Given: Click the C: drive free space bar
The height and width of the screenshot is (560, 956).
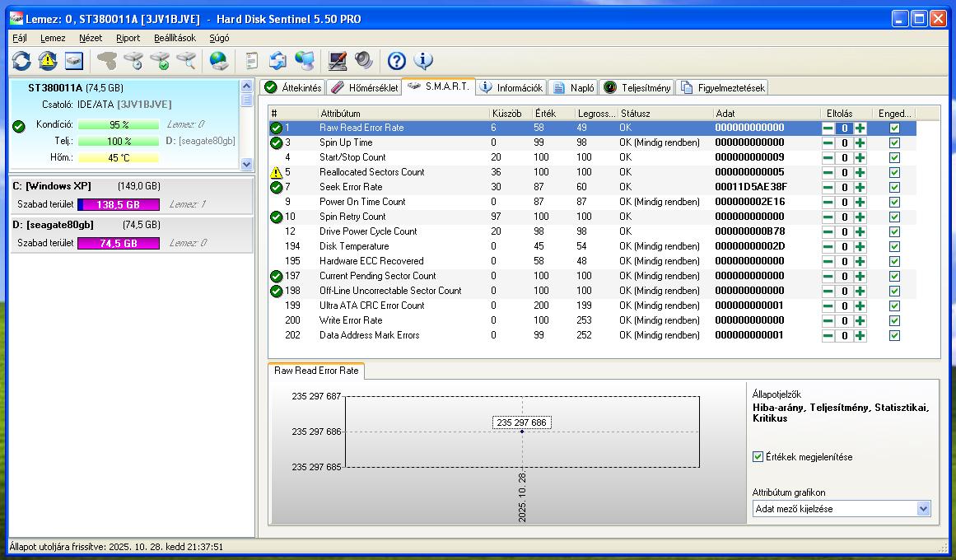Looking at the screenshot, I should point(118,204).
